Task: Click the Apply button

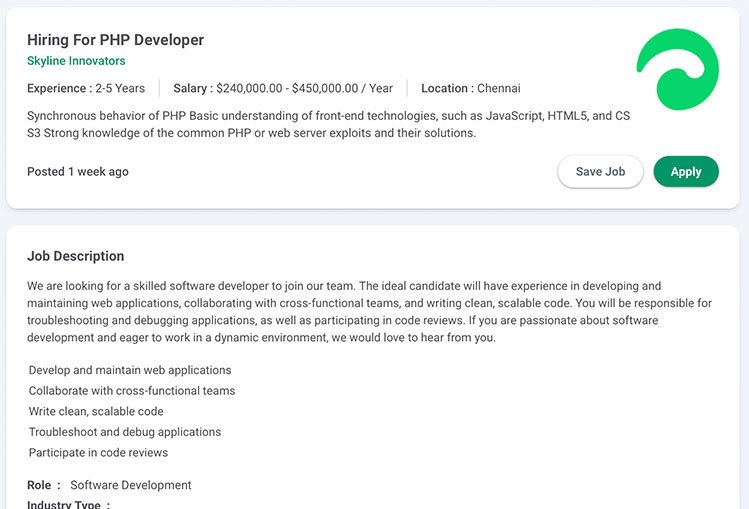Action: [x=685, y=171]
